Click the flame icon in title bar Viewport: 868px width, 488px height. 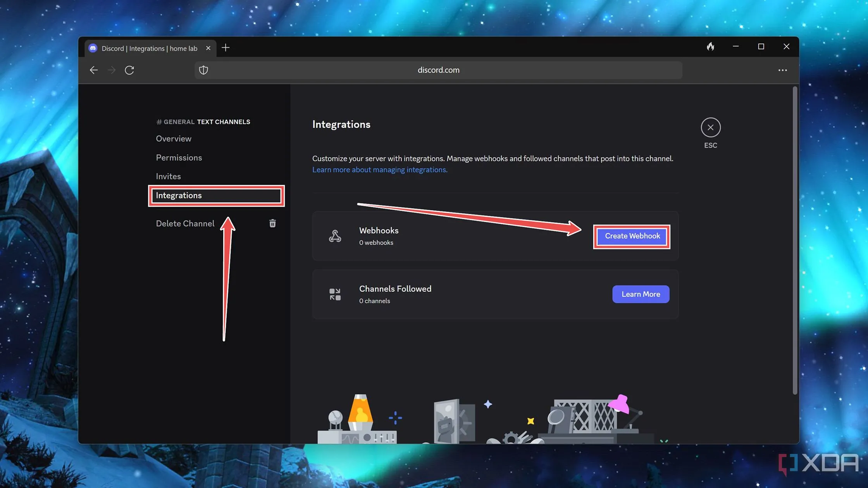pyautogui.click(x=710, y=47)
